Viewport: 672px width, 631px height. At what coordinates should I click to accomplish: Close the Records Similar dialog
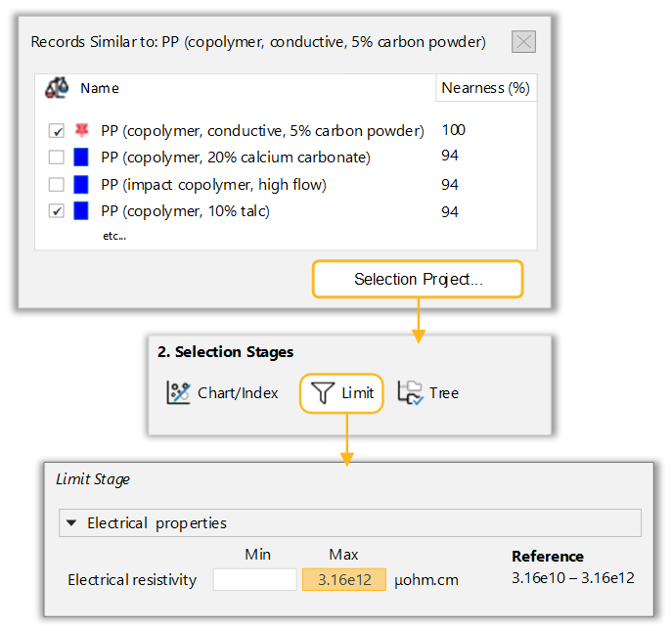click(x=524, y=42)
